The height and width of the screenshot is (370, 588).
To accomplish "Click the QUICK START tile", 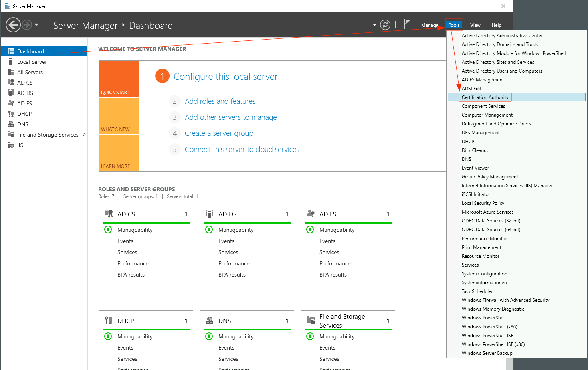I will [x=119, y=79].
